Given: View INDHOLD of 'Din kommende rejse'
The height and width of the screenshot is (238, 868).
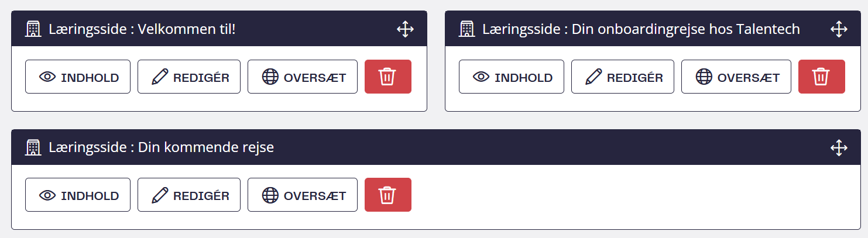Looking at the screenshot, I should click(x=78, y=195).
